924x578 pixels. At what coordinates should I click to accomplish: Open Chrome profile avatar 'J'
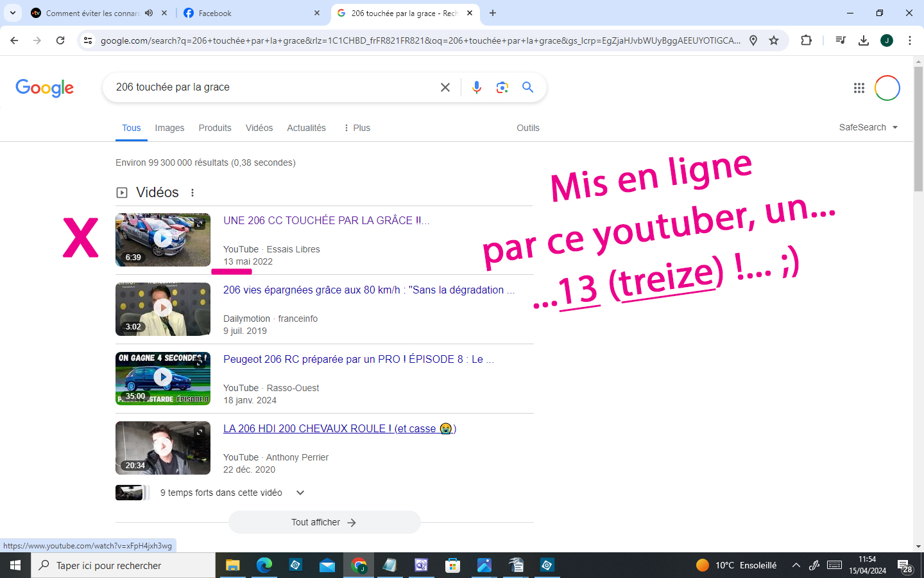click(887, 40)
